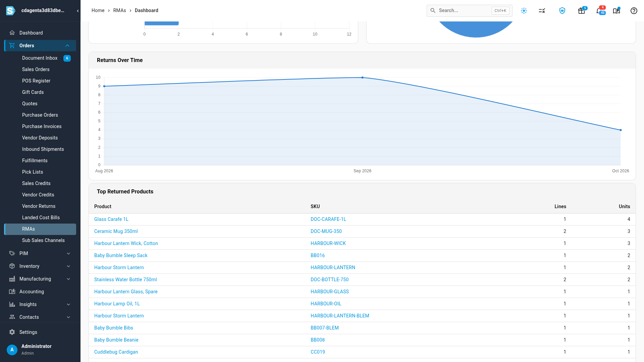Expand the Manufacturing menu chevron
644x362 pixels.
68,279
